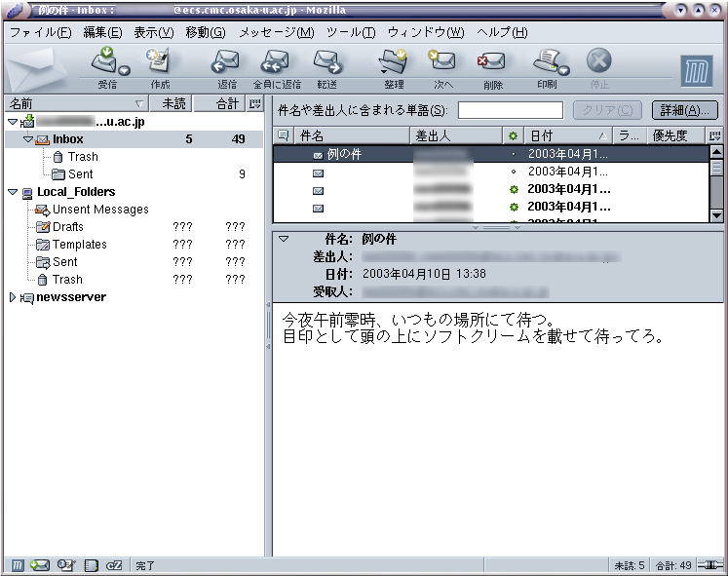Toggle read status of the 例の件 message
The height and width of the screenshot is (576, 728).
coord(514,154)
